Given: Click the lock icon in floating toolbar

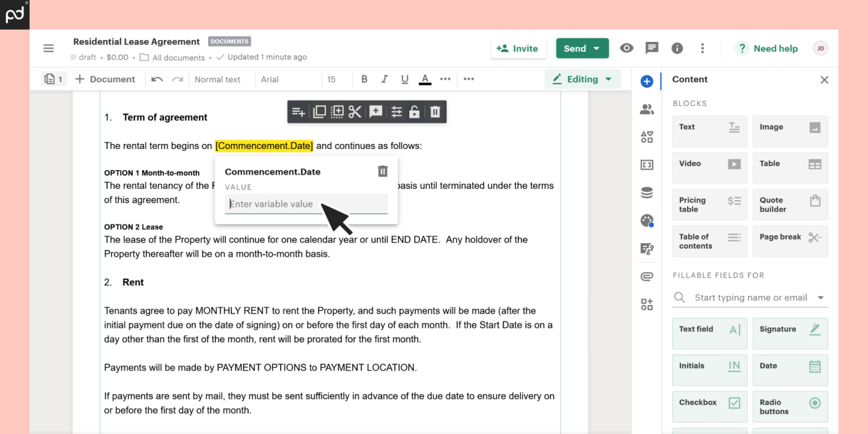Looking at the screenshot, I should (x=415, y=111).
